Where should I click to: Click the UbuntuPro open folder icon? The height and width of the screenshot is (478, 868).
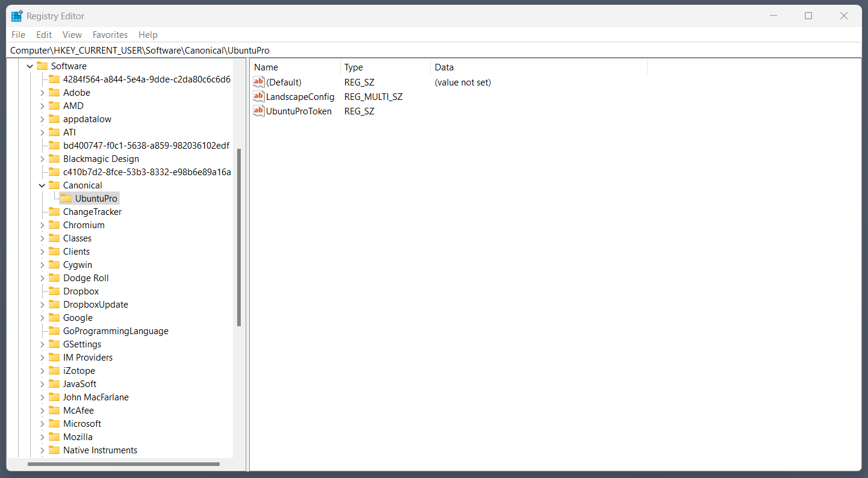67,199
